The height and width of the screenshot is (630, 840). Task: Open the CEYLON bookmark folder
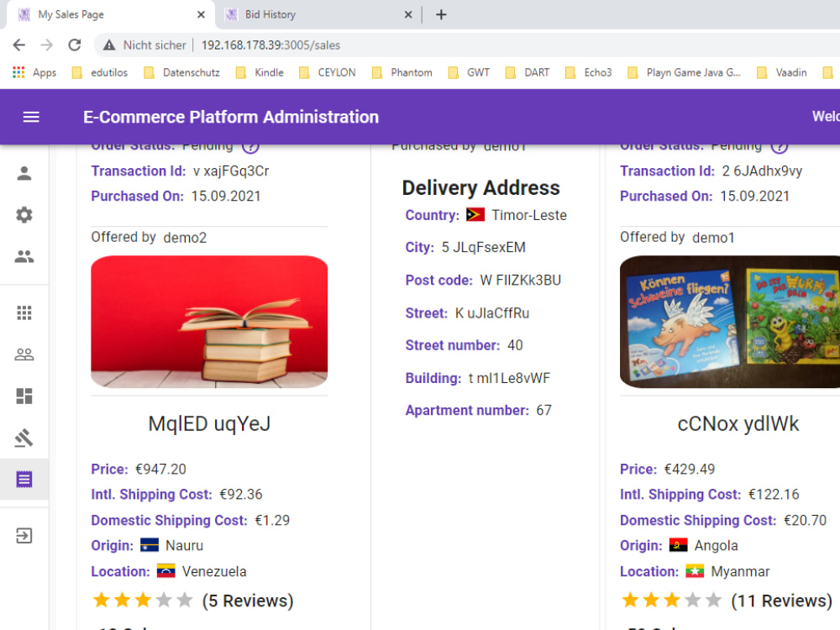pos(328,72)
